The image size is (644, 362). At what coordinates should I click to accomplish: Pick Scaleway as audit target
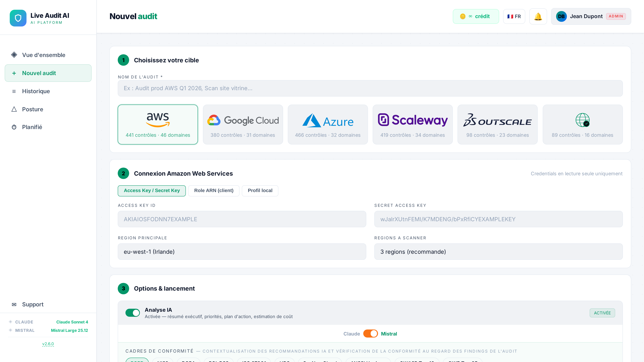pyautogui.click(x=413, y=124)
